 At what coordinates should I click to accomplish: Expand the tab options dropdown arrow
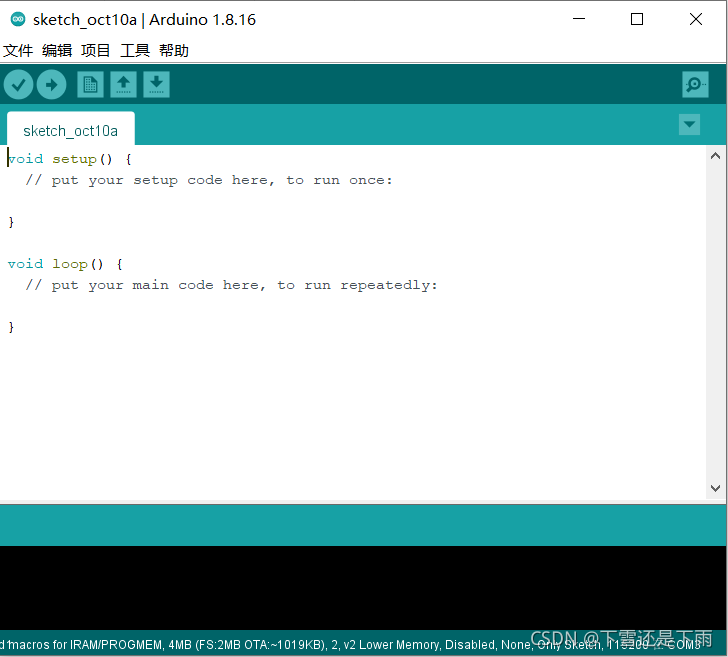tap(689, 124)
